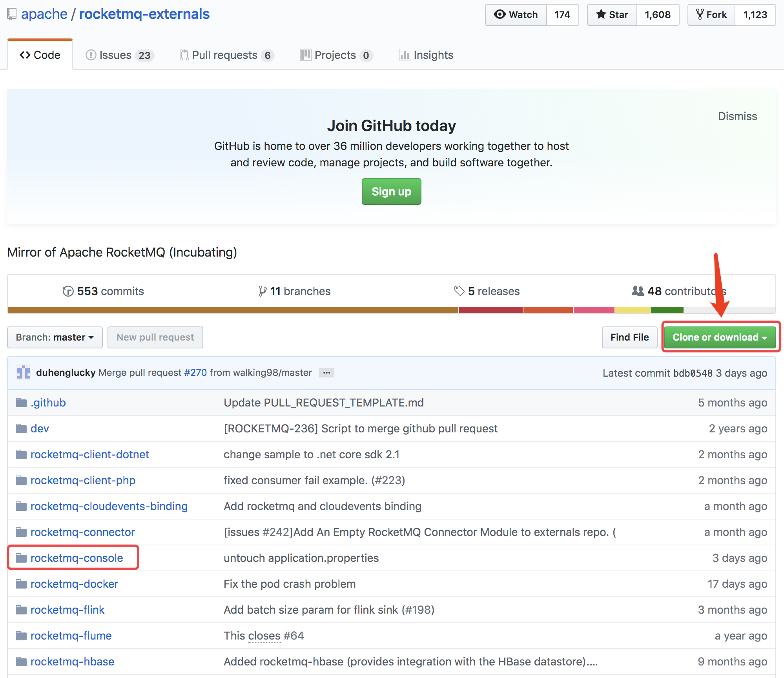This screenshot has height=678, width=784.
Task: Switch to the Issues tab
Action: tap(115, 55)
